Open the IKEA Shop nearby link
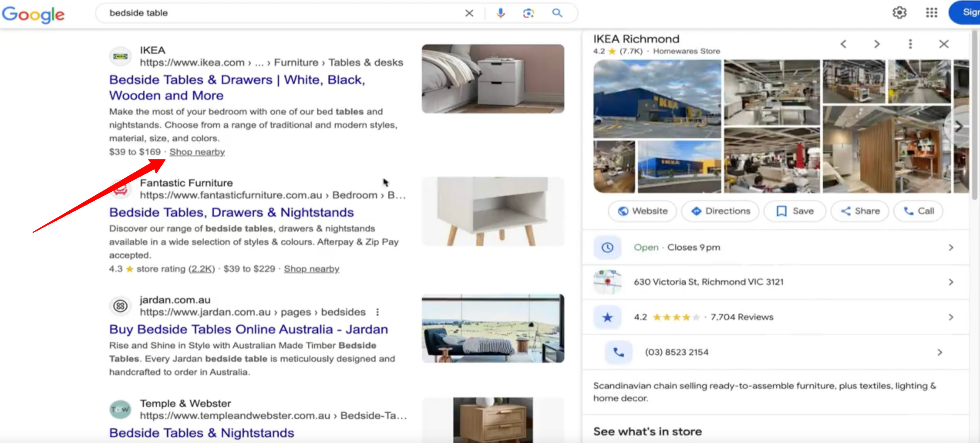 [x=198, y=151]
